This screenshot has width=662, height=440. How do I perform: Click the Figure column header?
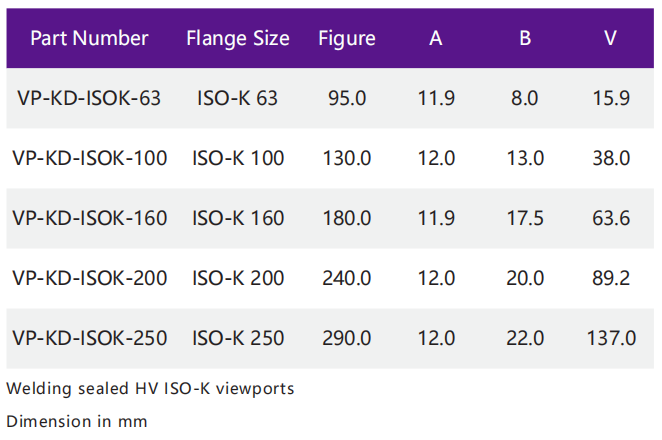[x=347, y=39]
